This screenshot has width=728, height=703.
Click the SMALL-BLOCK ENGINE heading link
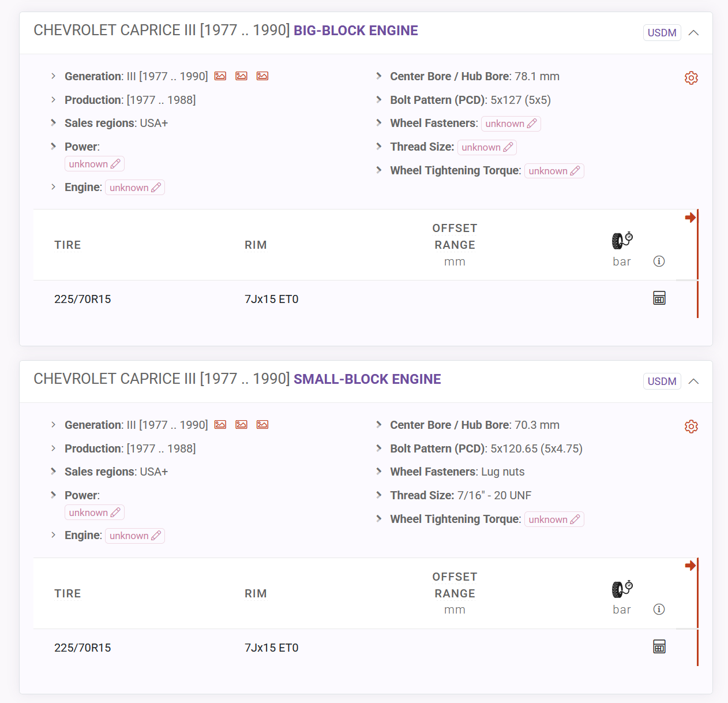[x=367, y=379]
